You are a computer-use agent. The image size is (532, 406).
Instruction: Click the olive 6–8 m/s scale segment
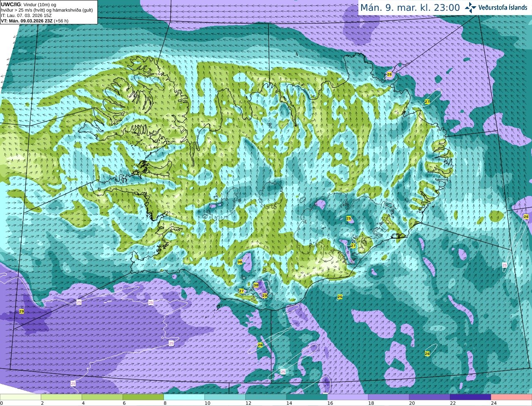tap(143, 397)
